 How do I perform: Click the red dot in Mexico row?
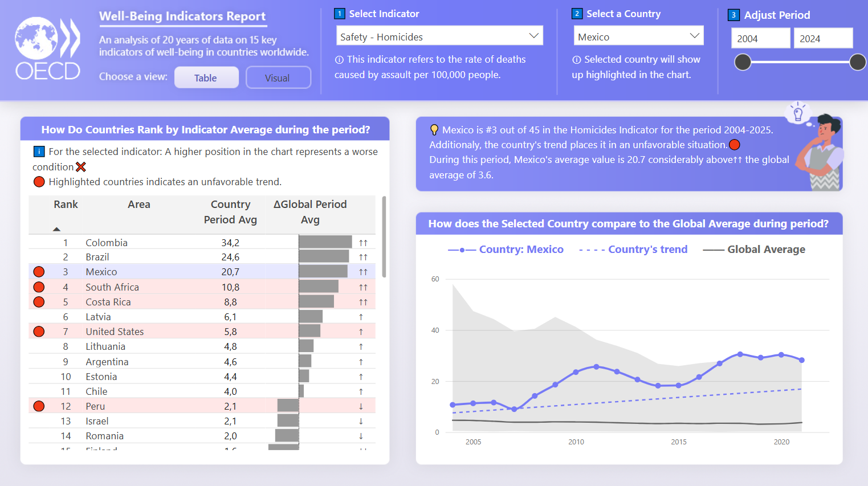pyautogui.click(x=39, y=272)
